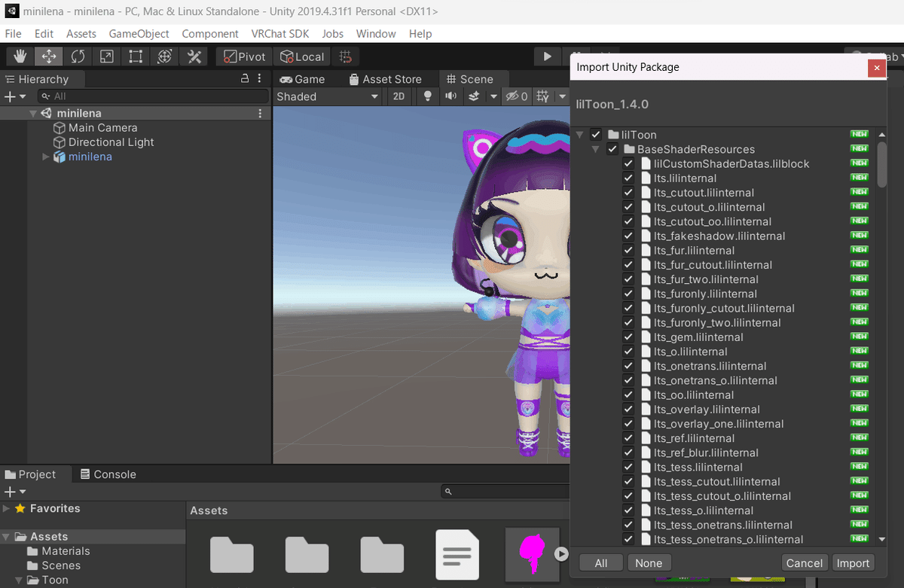Toggle scene lighting bulb icon

428,96
